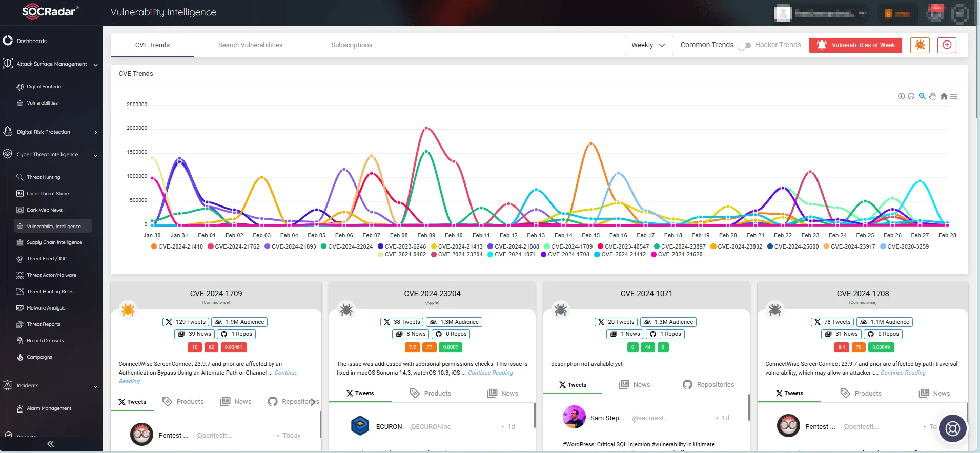The width and height of the screenshot is (980, 453).
Task: Toggle CVE-2024-1709 series in chart legend
Action: coord(568,246)
